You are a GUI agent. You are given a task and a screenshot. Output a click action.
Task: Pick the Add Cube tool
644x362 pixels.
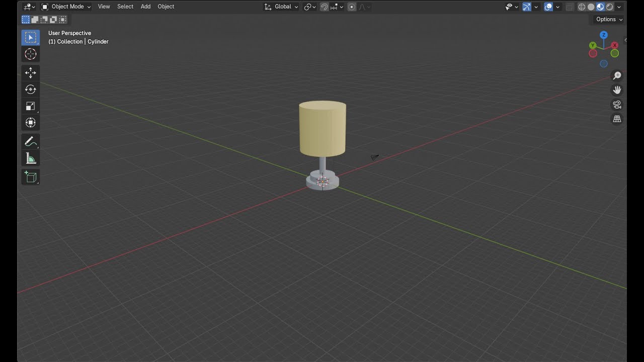pyautogui.click(x=30, y=177)
